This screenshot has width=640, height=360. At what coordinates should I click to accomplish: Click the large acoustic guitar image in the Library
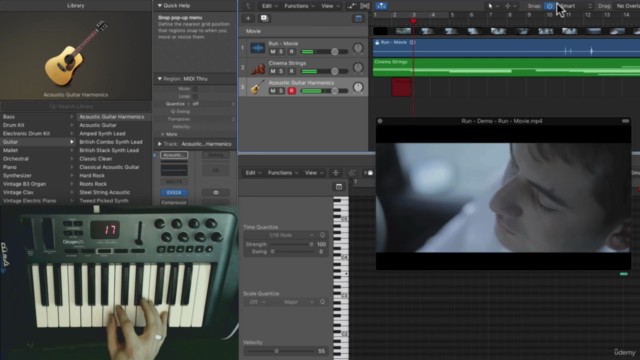76,53
